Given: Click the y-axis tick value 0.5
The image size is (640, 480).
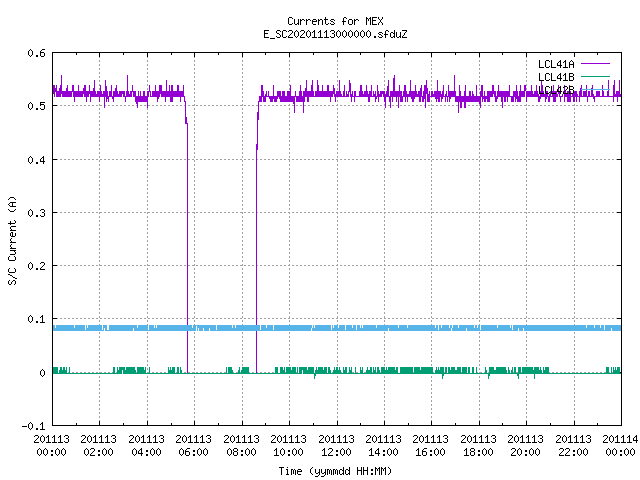Looking at the screenshot, I should click(36, 106).
